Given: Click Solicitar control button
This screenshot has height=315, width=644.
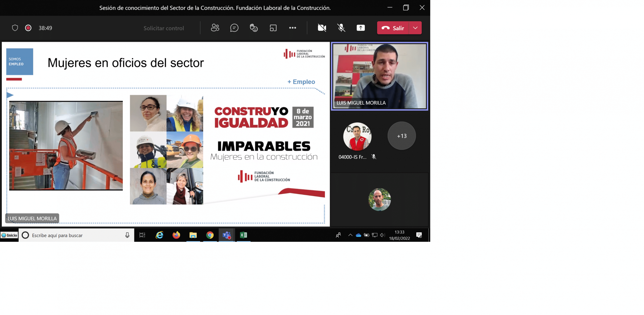Looking at the screenshot, I should pyautogui.click(x=164, y=28).
